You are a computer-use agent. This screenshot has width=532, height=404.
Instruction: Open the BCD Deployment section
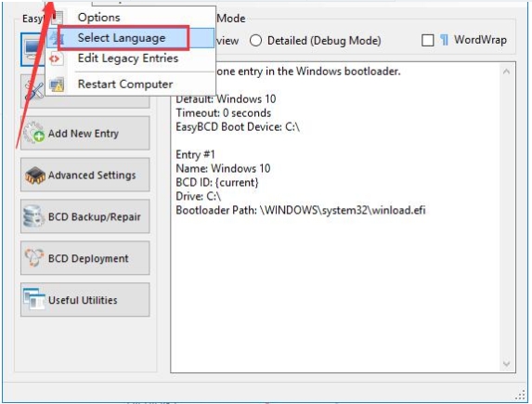(x=84, y=258)
